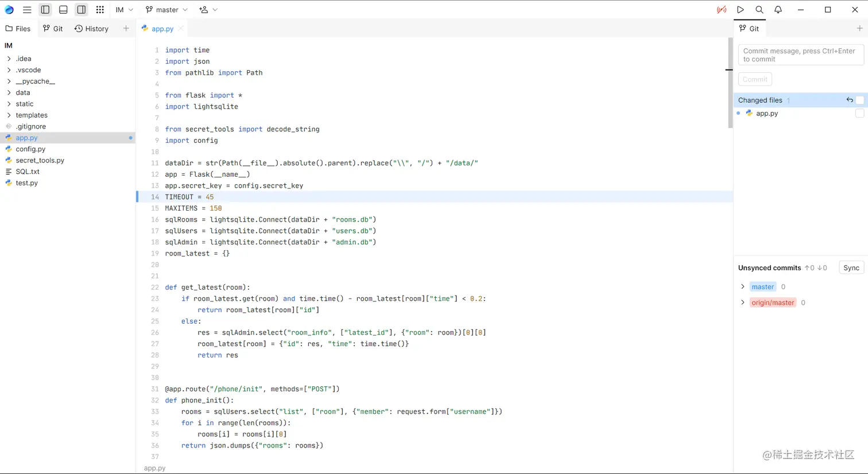868x474 pixels.
Task: Click the Sync button
Action: 851,268
